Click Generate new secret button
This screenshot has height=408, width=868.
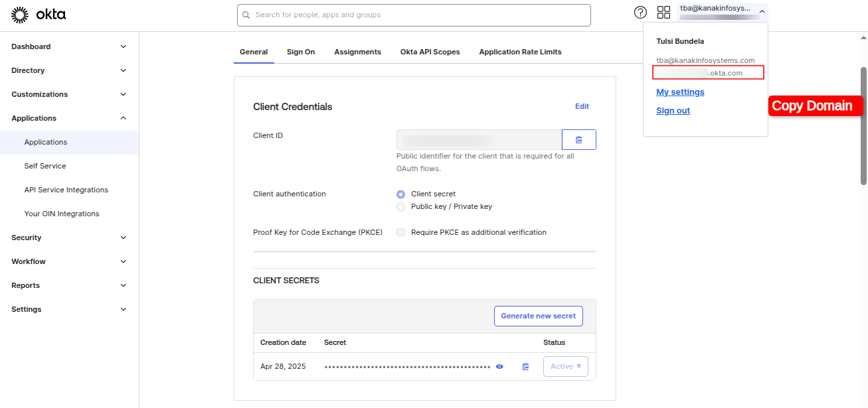coord(539,316)
